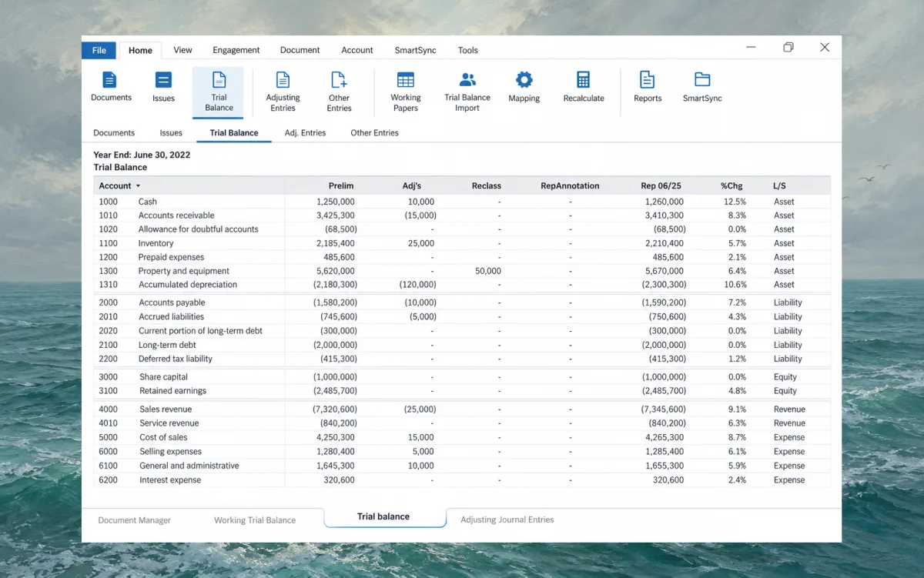Open the Document ribbon tab
Screen dimensions: 924x578
click(x=300, y=50)
